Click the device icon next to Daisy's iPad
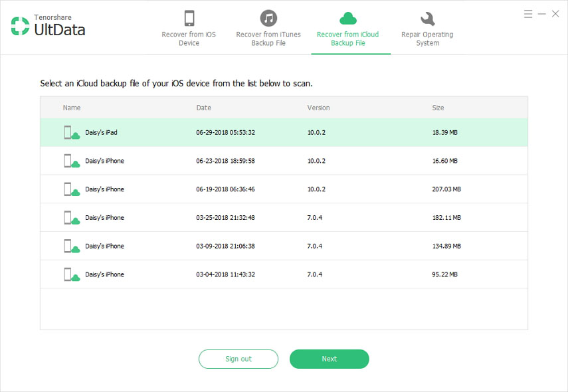The width and height of the screenshot is (568, 392). coord(71,132)
